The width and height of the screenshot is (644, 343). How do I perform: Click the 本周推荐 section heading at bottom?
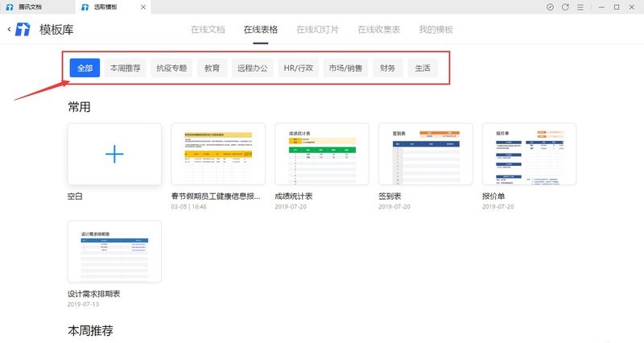pos(90,331)
